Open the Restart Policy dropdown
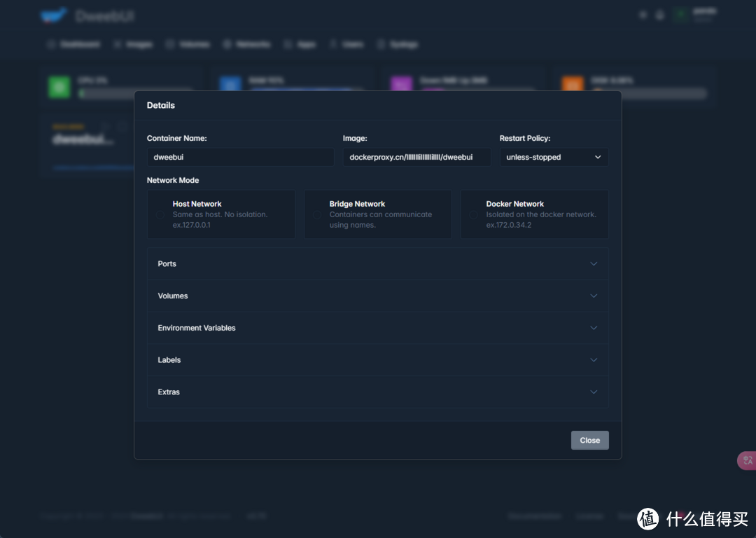This screenshot has width=756, height=538. coord(553,157)
